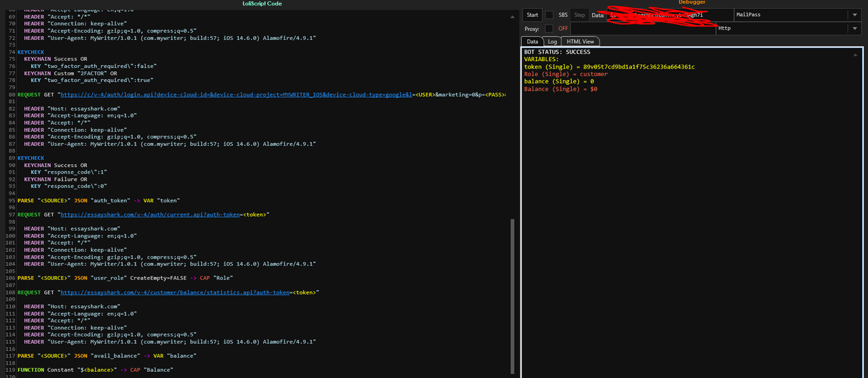
Task: Select the BOT STATUS: SUCCESS line
Action: click(557, 52)
